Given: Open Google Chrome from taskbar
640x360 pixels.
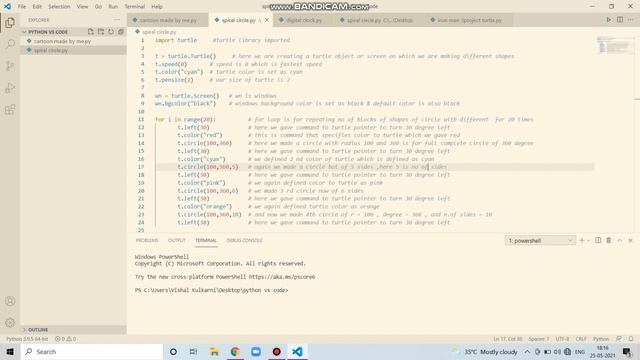Looking at the screenshot, I should [x=235, y=351].
